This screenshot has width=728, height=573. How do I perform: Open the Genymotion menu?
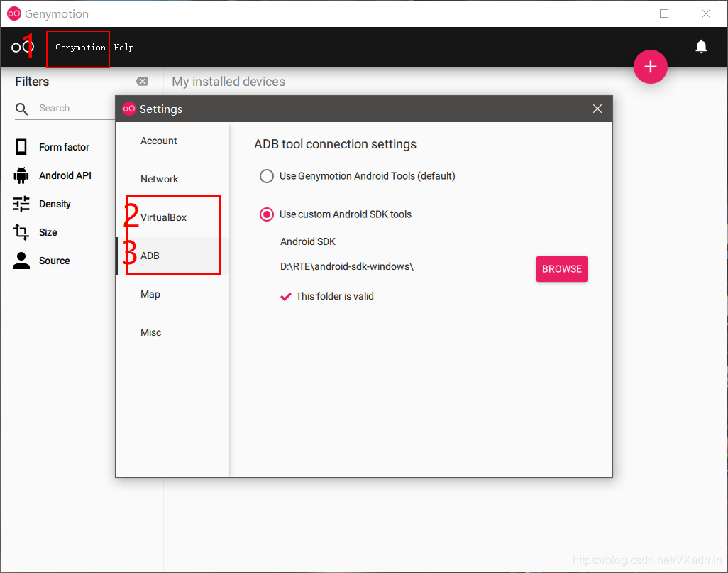[80, 48]
